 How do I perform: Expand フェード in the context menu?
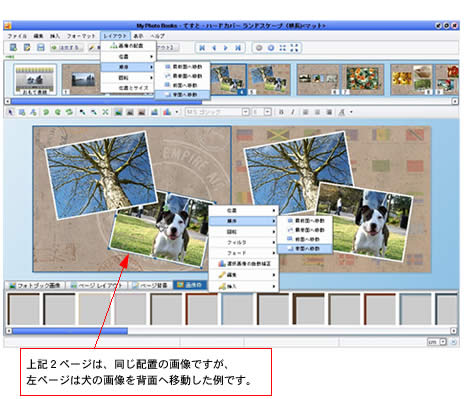pos(244,253)
